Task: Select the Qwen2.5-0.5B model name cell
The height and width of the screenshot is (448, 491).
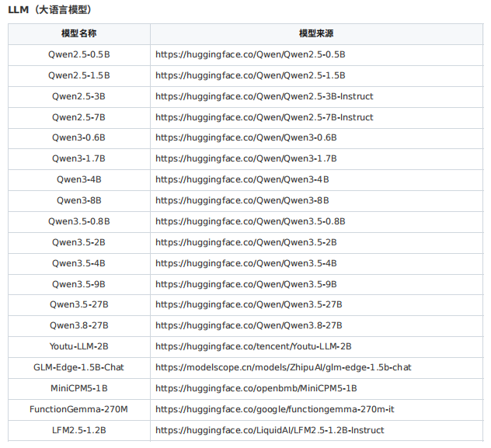Action: (79, 55)
